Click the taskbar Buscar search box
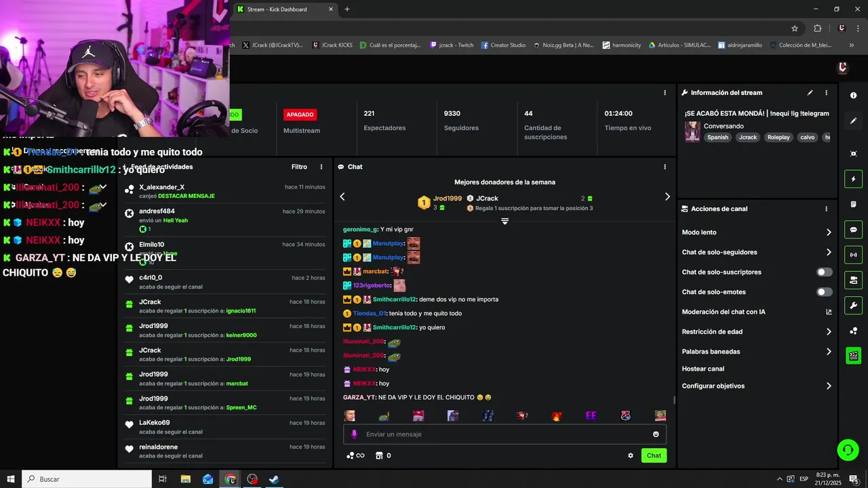Screen dimensions: 868x488 click(86, 479)
